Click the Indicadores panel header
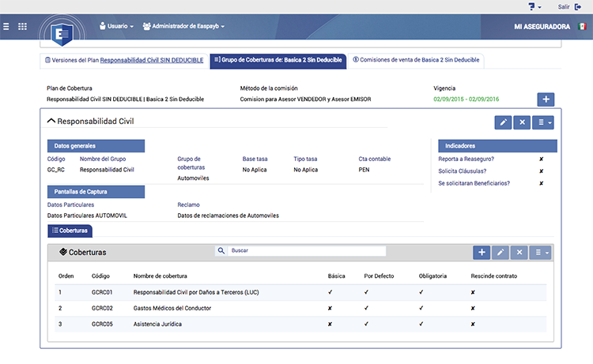 pyautogui.click(x=497, y=146)
